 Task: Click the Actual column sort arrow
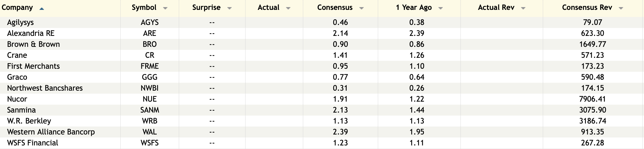pos(288,8)
